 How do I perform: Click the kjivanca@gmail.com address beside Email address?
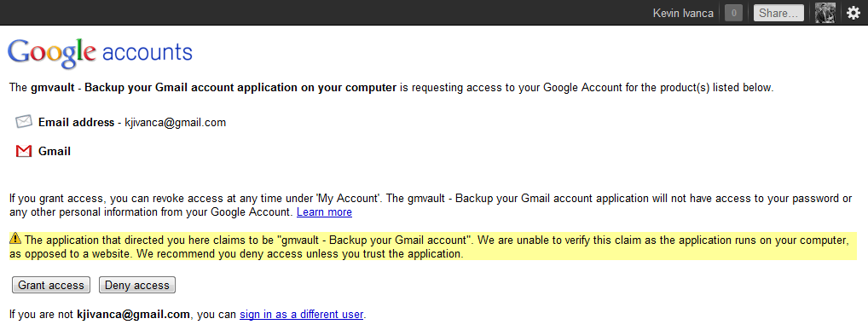pyautogui.click(x=176, y=122)
